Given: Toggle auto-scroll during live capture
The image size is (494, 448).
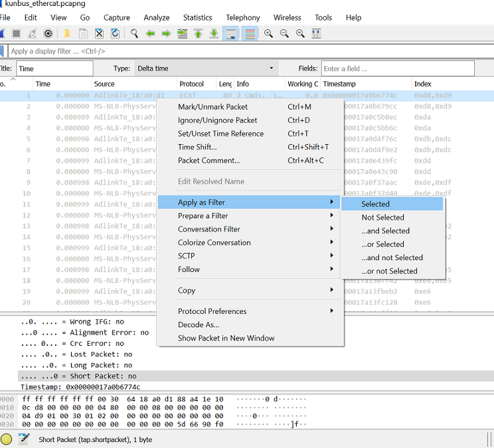Looking at the screenshot, I should pyautogui.click(x=231, y=33).
